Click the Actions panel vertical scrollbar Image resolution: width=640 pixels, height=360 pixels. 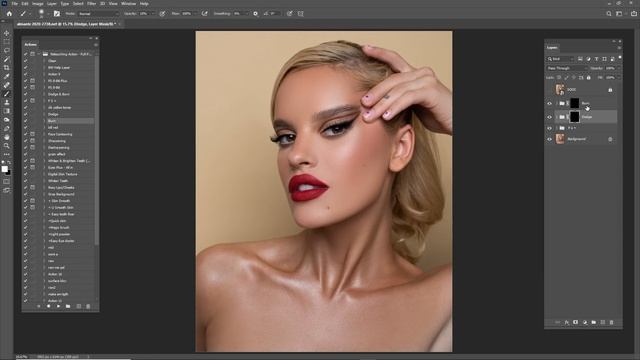click(97, 150)
